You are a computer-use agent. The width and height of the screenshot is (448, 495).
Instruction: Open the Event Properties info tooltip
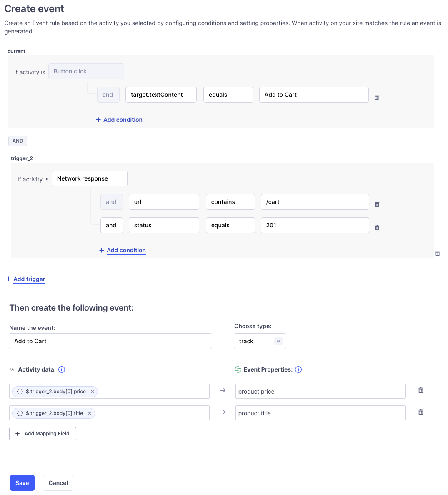click(x=298, y=369)
